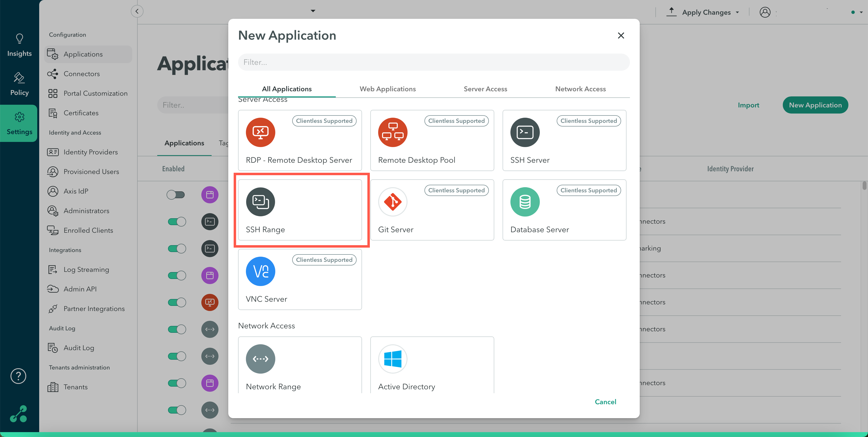Choose the Git Server icon
The height and width of the screenshot is (437, 868).
393,202
